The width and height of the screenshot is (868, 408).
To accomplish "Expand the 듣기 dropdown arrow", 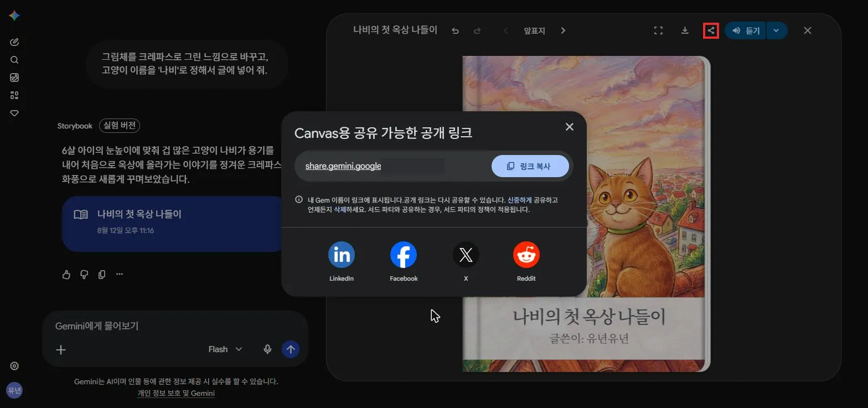I will (777, 30).
